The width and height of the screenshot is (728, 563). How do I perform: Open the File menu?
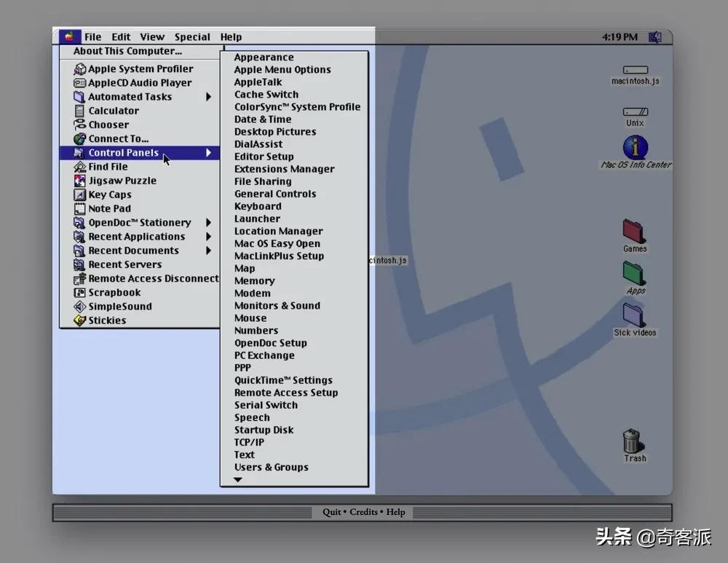[93, 36]
